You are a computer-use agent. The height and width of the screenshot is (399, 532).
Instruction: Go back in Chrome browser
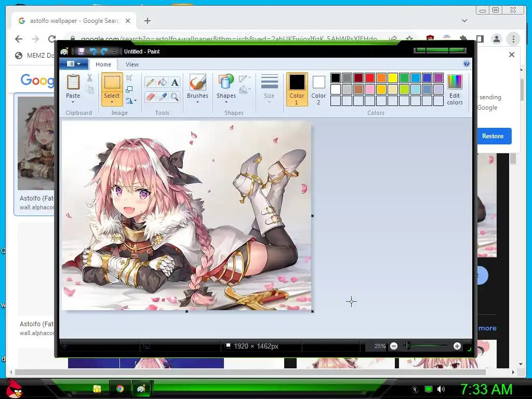click(19, 39)
